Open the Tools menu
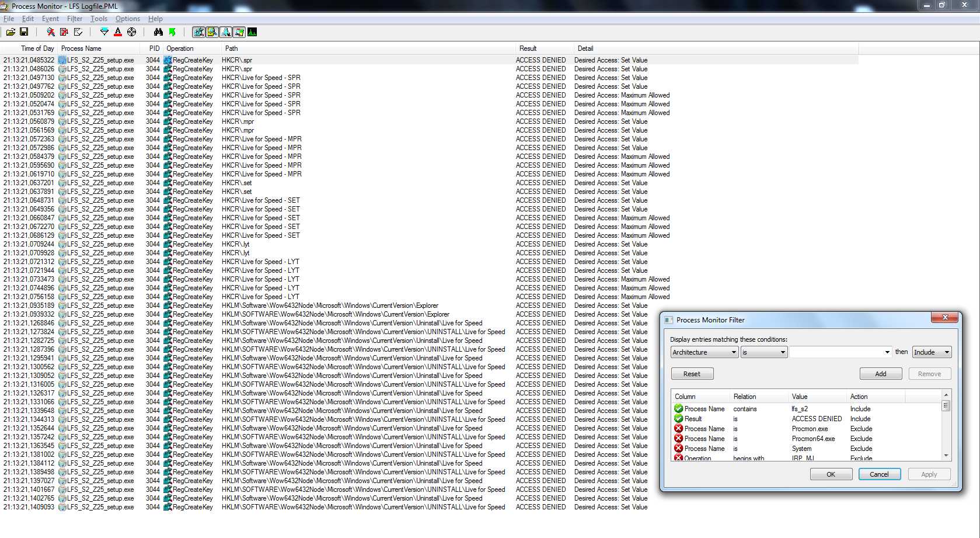 tap(99, 19)
